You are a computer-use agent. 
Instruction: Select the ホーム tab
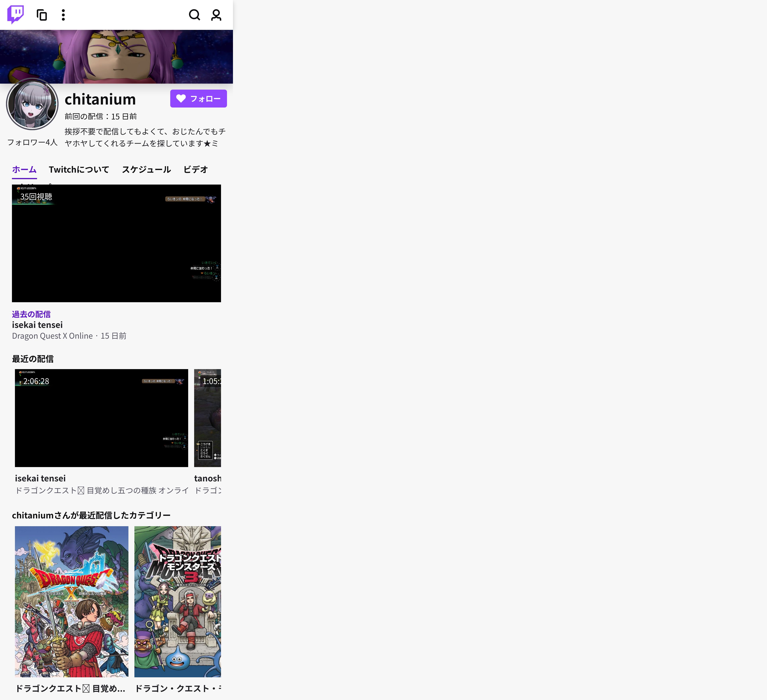click(x=24, y=170)
